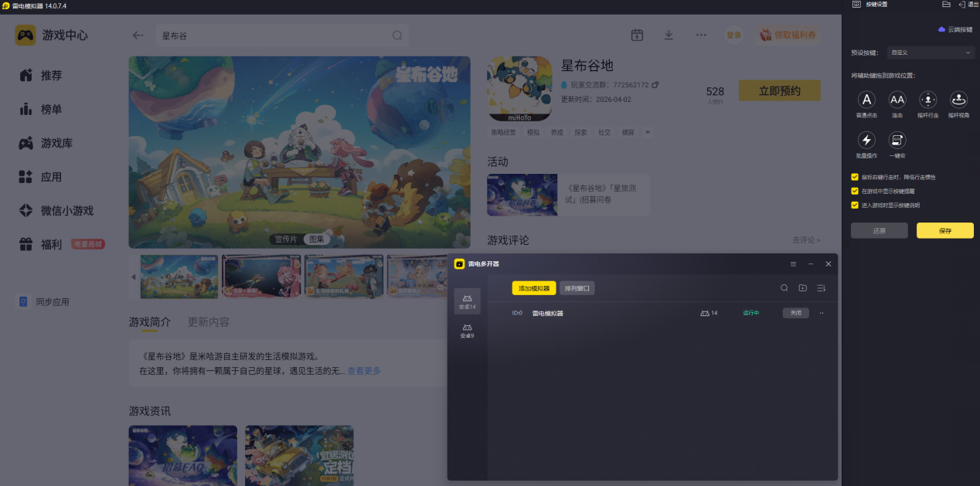Expand description with 查看更多
980x486 pixels.
pyautogui.click(x=364, y=371)
